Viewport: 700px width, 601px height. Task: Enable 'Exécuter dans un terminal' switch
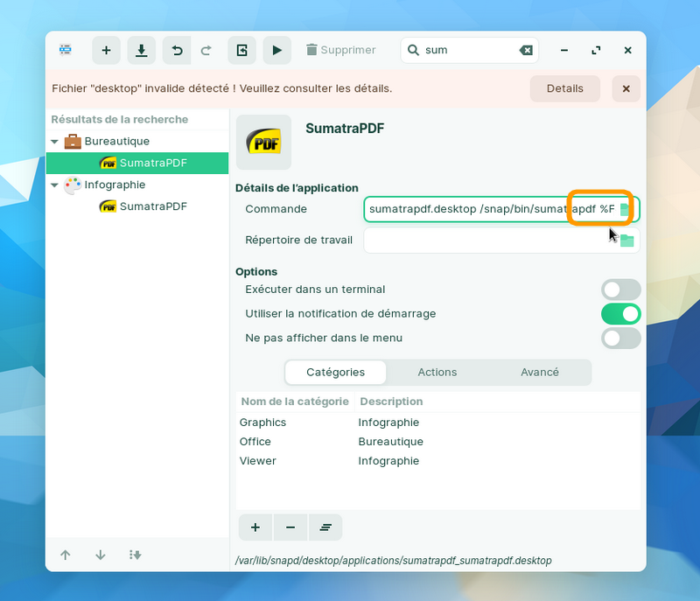[620, 290]
